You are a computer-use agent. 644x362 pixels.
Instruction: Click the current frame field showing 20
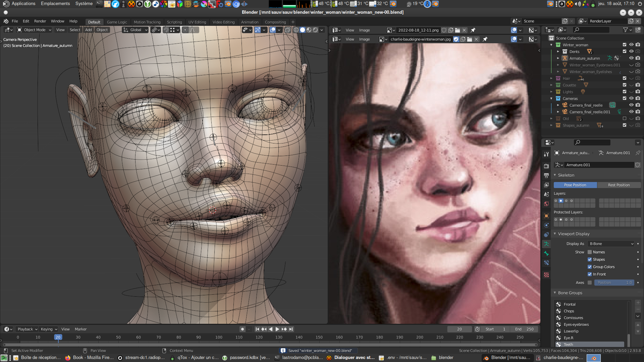(459, 329)
